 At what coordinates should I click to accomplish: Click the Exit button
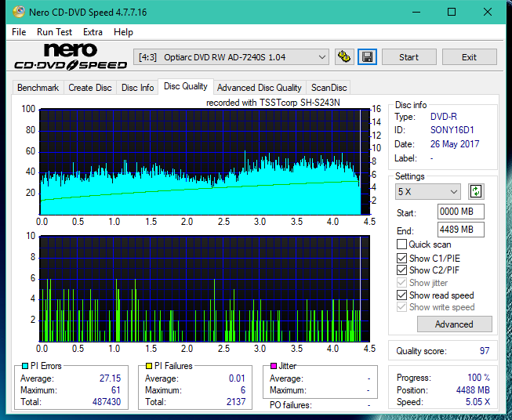[469, 57]
